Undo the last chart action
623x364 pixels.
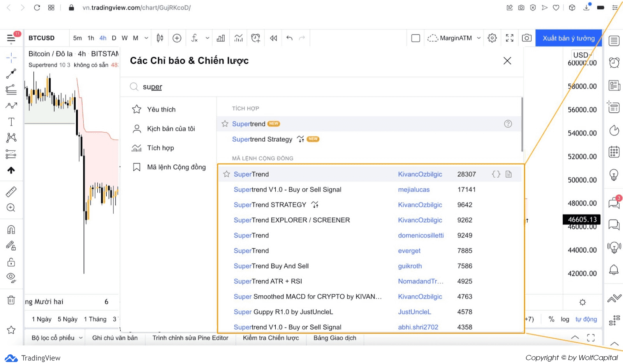(289, 38)
